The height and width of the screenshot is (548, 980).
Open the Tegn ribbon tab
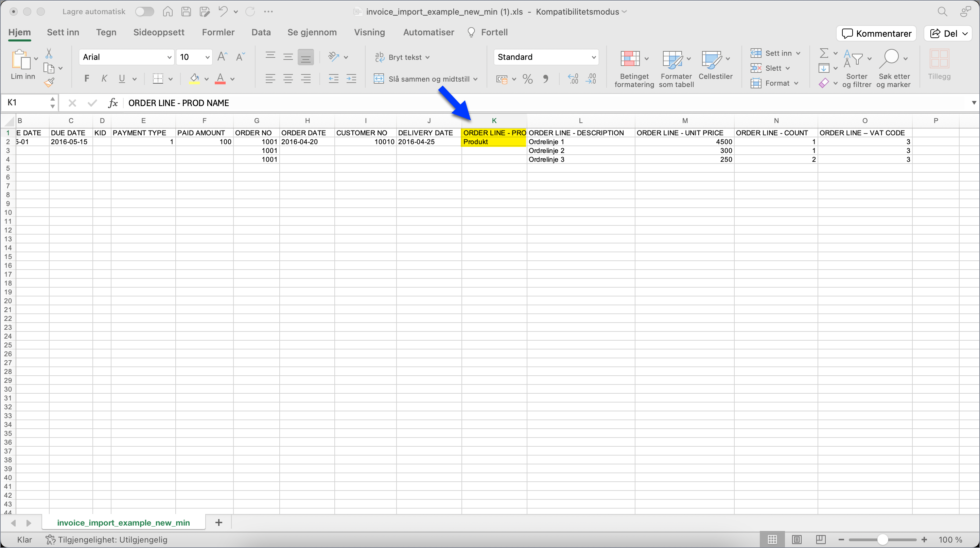point(106,32)
